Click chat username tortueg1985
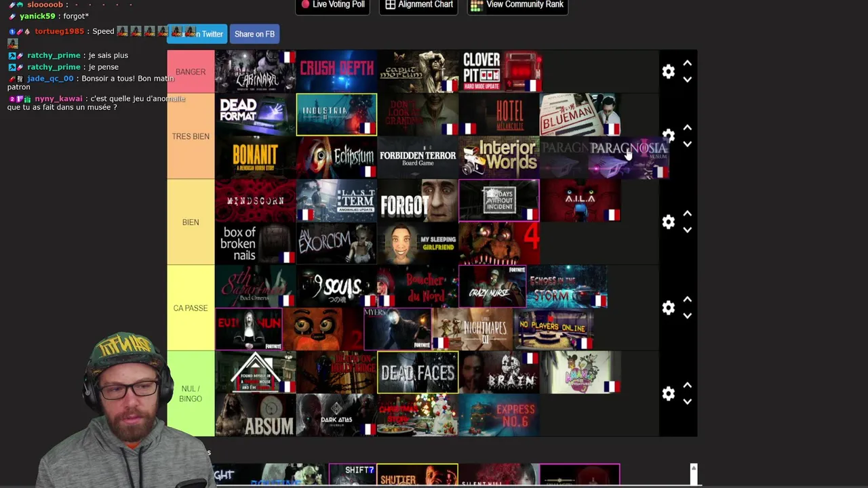 coord(59,31)
